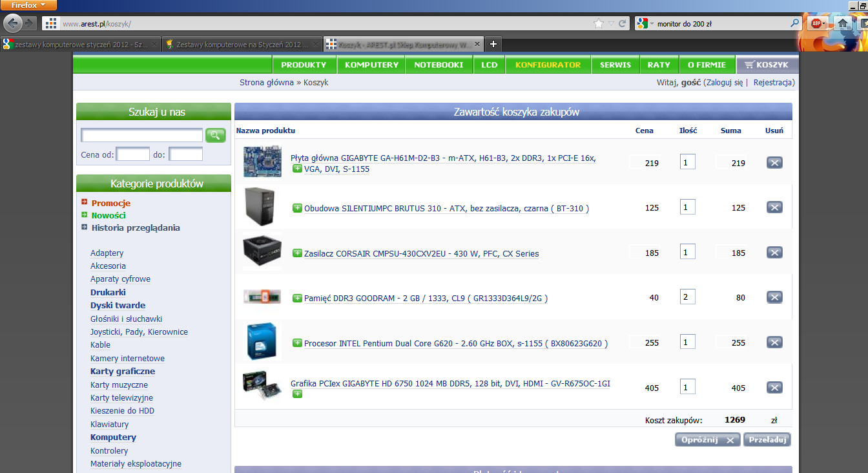The height and width of the screenshot is (473, 868).
Task: Open the Intel processor box thumbnail
Action: pyautogui.click(x=262, y=341)
